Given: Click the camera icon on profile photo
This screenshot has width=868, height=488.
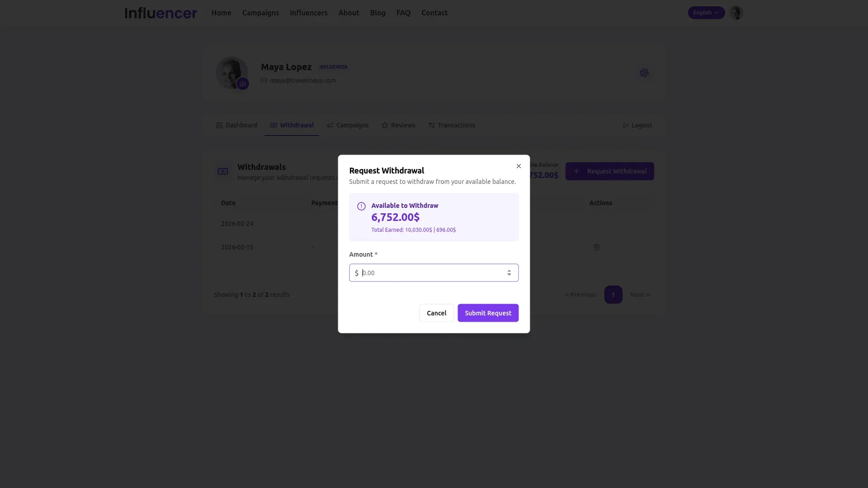Looking at the screenshot, I should [x=243, y=84].
